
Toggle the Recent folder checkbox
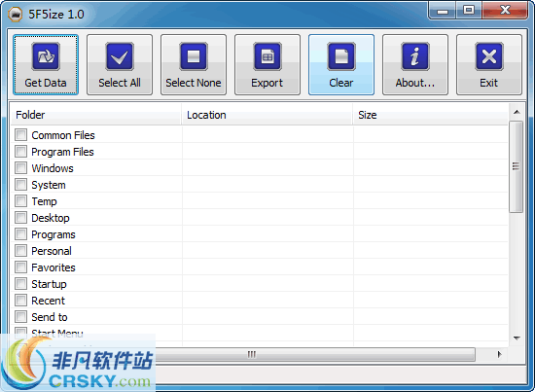pyautogui.click(x=20, y=301)
